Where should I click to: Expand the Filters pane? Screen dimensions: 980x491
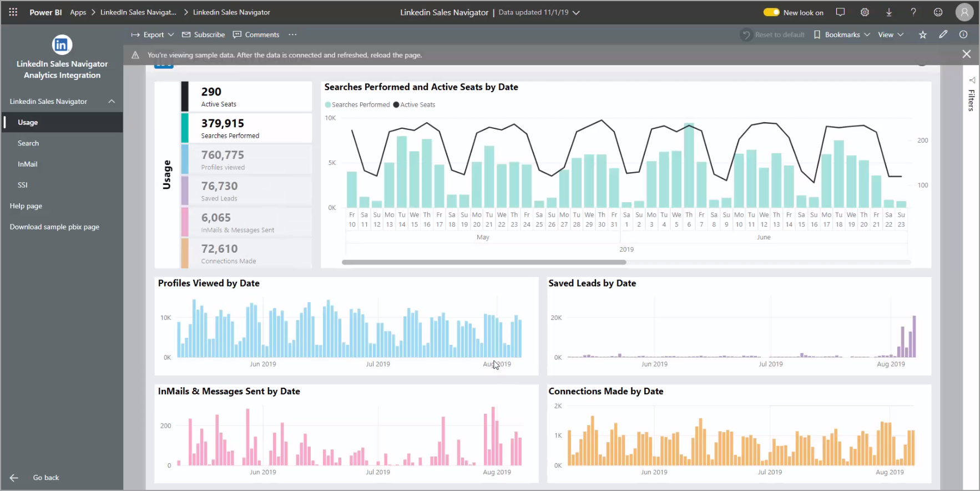coord(972,96)
